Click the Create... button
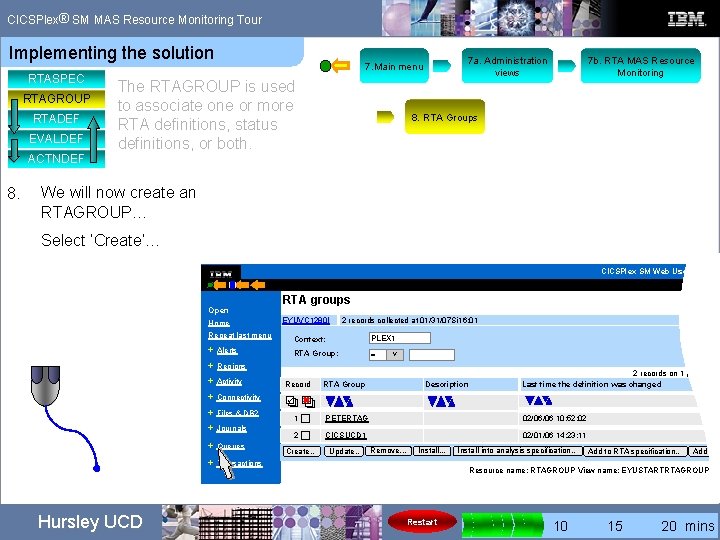The width and height of the screenshot is (720, 540). pyautogui.click(x=301, y=451)
